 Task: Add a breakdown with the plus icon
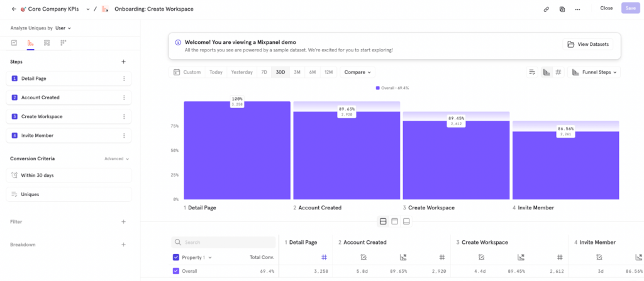pos(124,245)
